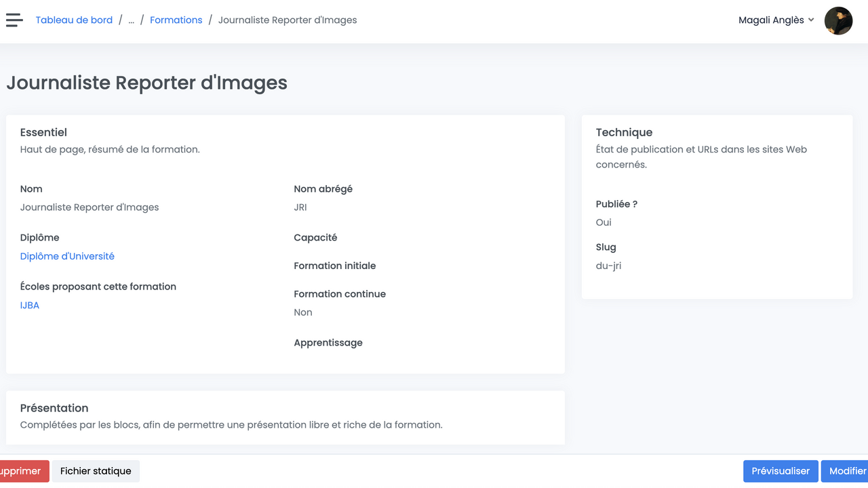Click the slug value du-jri
The width and height of the screenshot is (868, 488).
click(608, 266)
